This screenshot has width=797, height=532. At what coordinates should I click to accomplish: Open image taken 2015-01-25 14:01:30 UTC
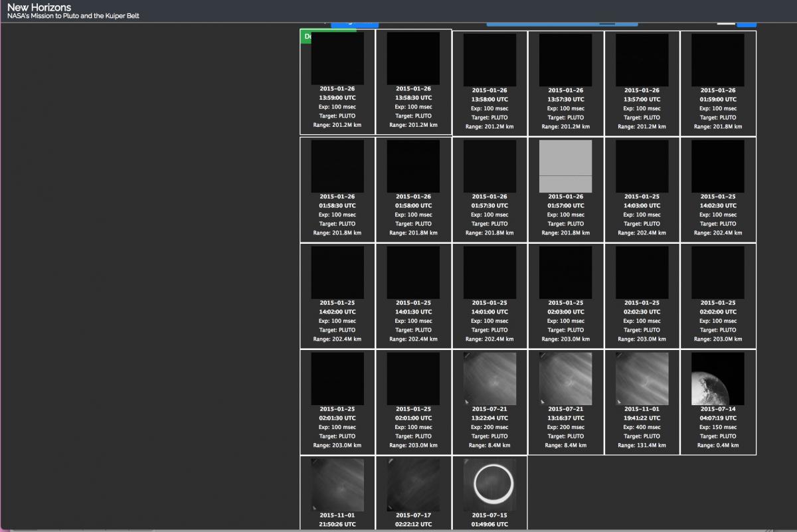(413, 273)
